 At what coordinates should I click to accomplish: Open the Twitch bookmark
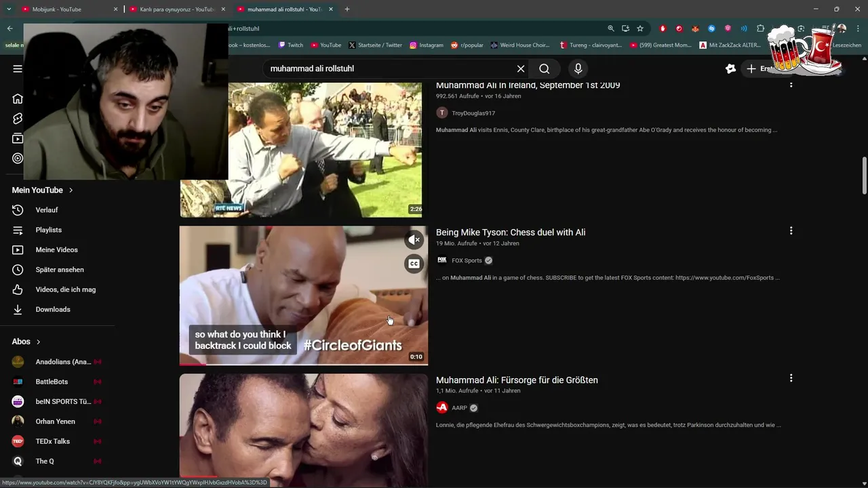tap(290, 45)
